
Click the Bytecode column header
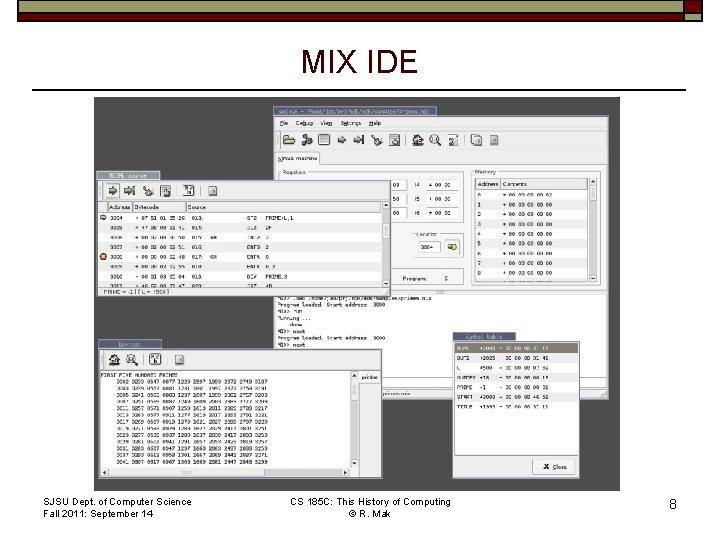(x=159, y=207)
